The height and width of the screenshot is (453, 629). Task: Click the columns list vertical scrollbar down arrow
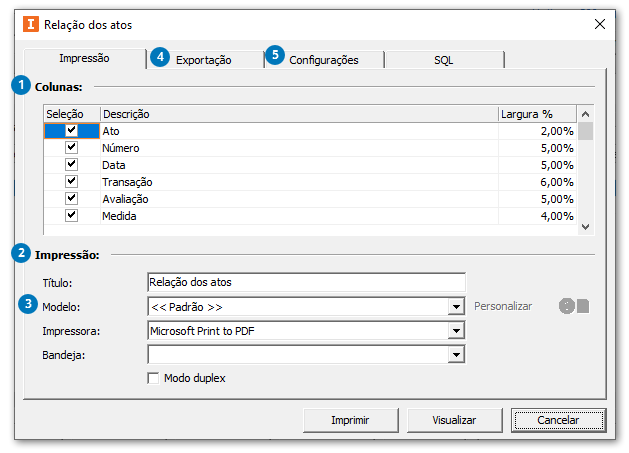coord(585,227)
